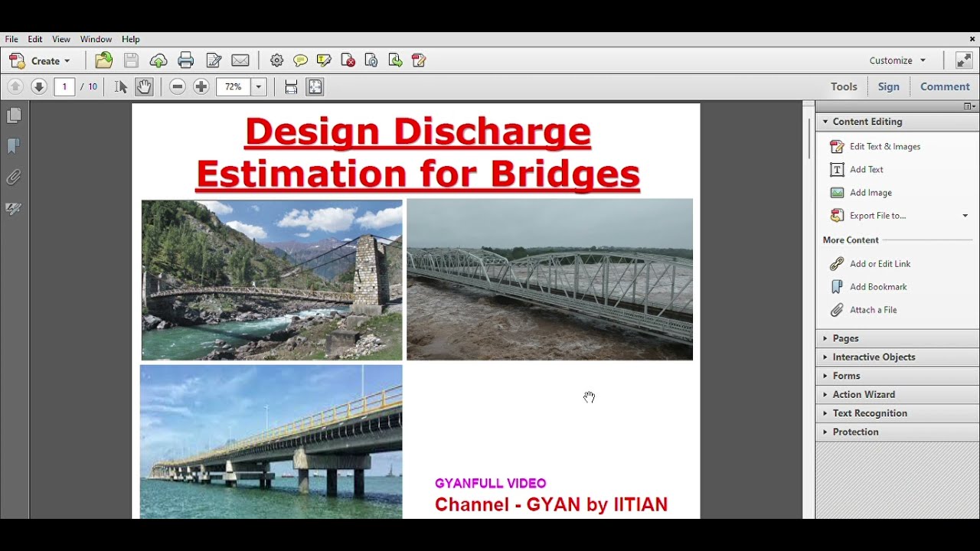The width and height of the screenshot is (980, 551).
Task: Open the Help menu
Action: pos(131,39)
